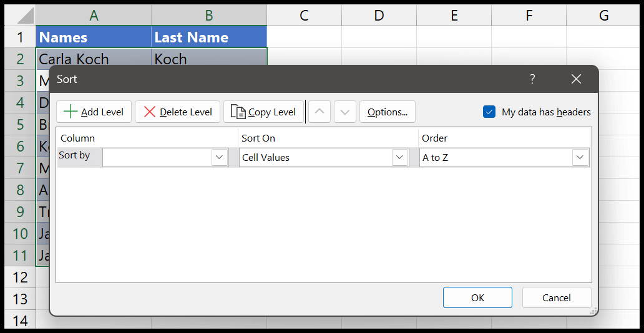Select column C header
The height and width of the screenshot is (333, 644).
coord(304,16)
